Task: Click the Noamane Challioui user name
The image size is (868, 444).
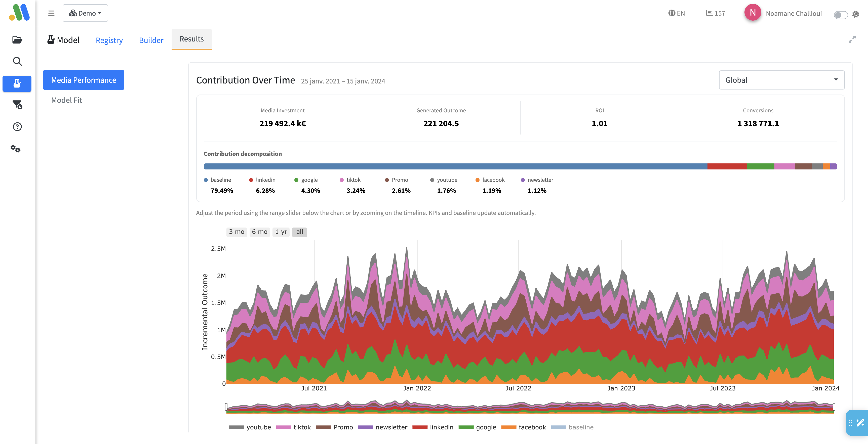Action: (794, 14)
